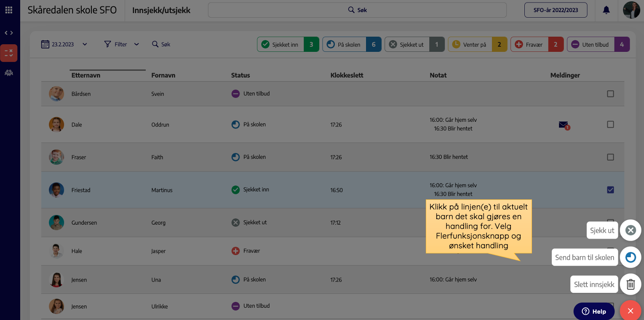This screenshot has width=644, height=320.
Task: Filter by Sjekket inn status badge
Action: [x=288, y=45]
